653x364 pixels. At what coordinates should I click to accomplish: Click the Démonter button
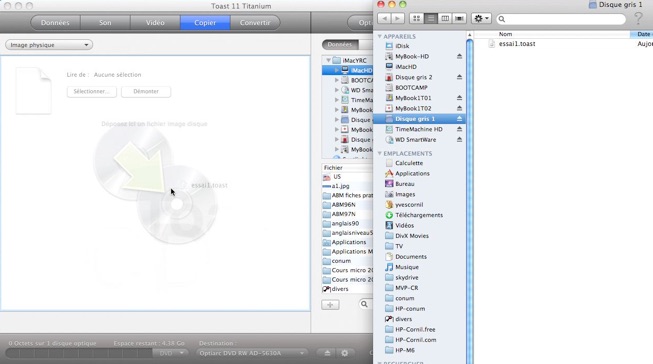[146, 91]
